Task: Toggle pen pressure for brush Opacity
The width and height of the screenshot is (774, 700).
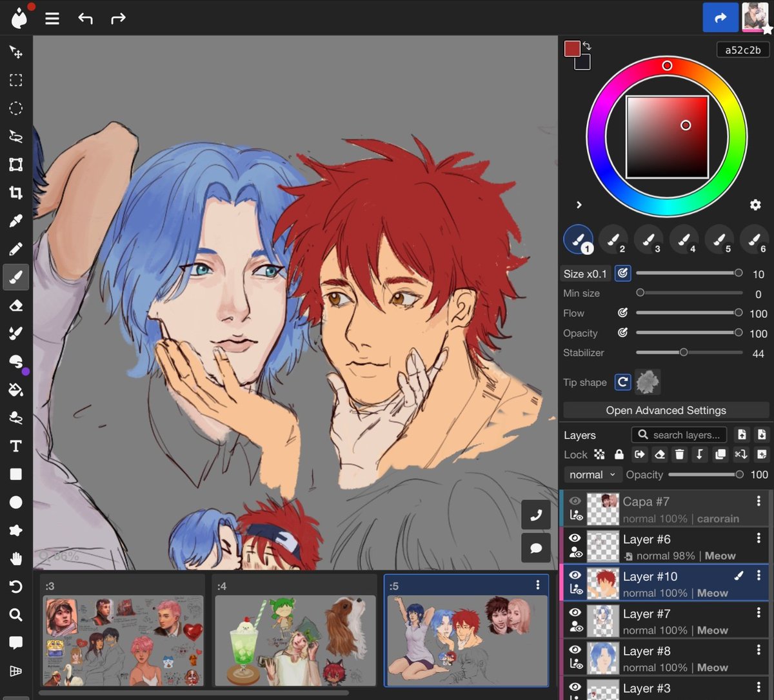Action: (622, 333)
